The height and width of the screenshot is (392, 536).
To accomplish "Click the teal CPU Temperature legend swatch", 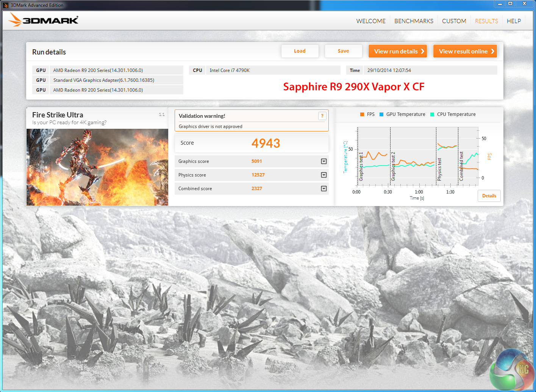I will [x=432, y=114].
